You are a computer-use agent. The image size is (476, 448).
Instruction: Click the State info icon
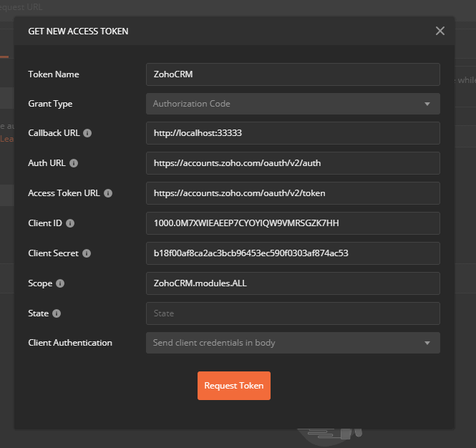point(57,313)
